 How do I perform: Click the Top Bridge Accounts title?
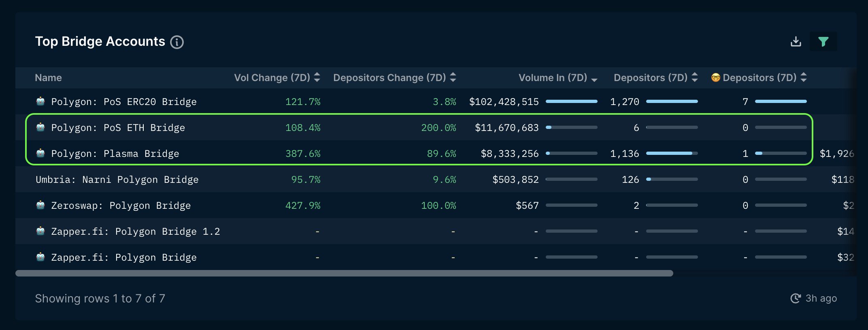[100, 41]
